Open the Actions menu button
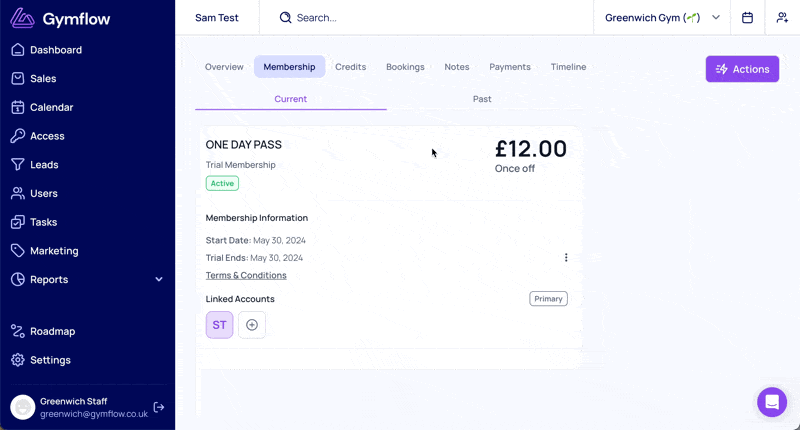 click(742, 69)
